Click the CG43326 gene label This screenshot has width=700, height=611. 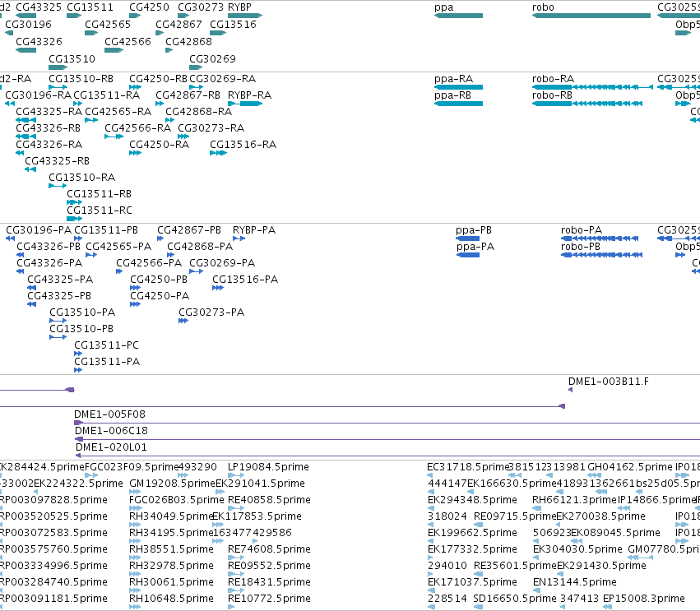click(x=39, y=41)
